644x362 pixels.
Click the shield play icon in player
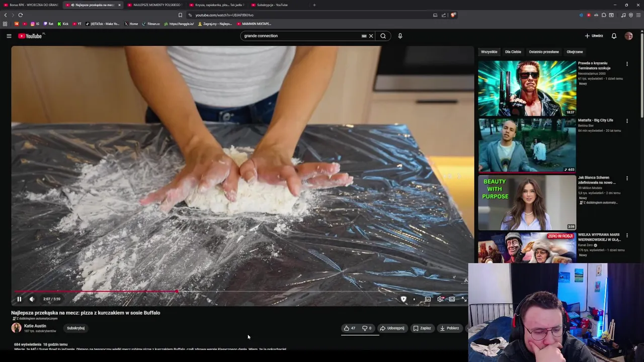403,299
